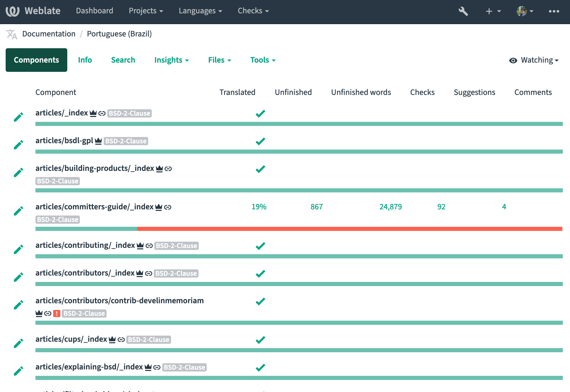Toggle the Watching eye control
Image resolution: width=570 pixels, height=392 pixels.
click(534, 60)
